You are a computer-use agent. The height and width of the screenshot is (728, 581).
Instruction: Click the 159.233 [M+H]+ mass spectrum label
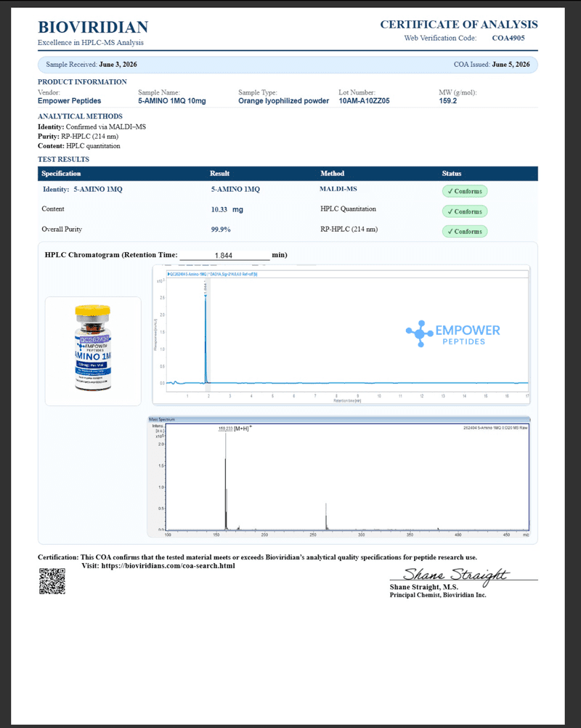(235, 429)
